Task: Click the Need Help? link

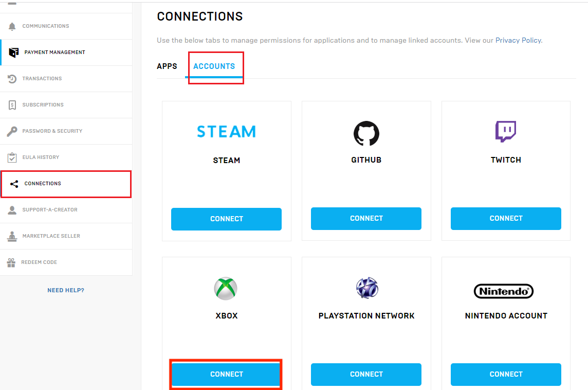Action: 66,290
